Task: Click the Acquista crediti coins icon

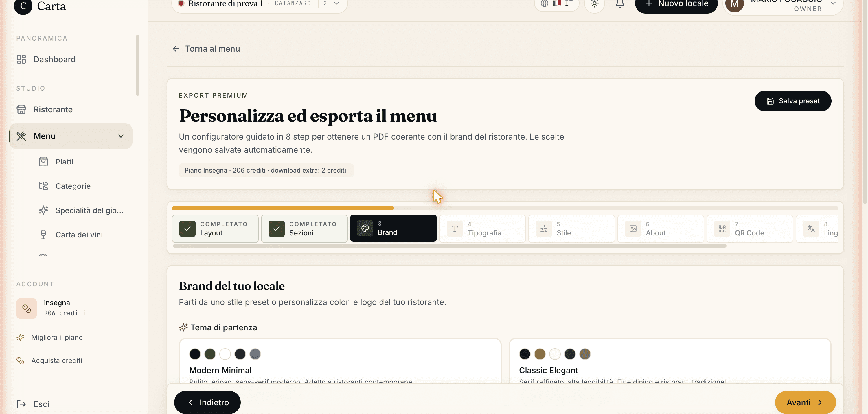Action: pos(20,361)
